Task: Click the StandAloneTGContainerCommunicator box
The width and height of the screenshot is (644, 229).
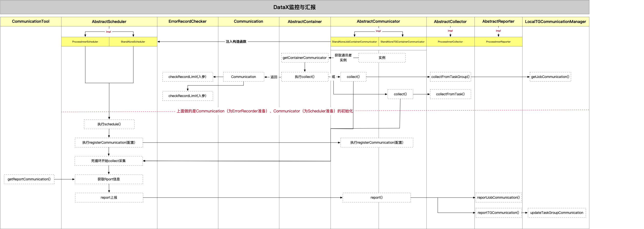Action: click(402, 42)
